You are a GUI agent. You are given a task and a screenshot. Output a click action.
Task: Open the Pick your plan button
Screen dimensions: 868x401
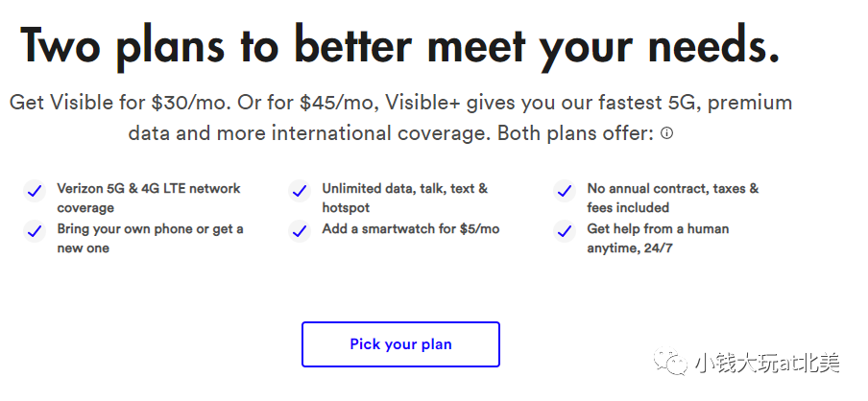point(400,344)
